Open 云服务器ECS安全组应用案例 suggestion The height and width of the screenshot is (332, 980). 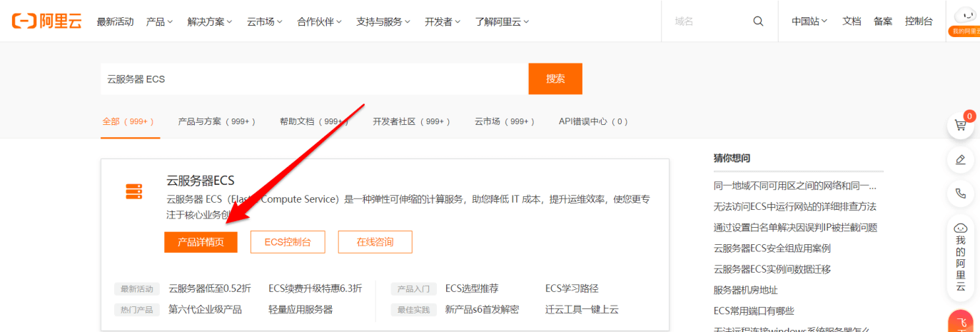click(772, 248)
